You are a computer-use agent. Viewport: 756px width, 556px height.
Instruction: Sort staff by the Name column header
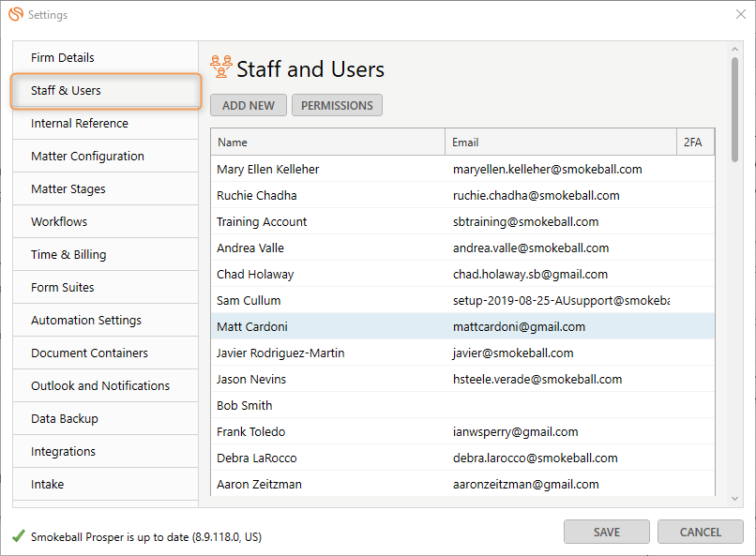(x=328, y=143)
